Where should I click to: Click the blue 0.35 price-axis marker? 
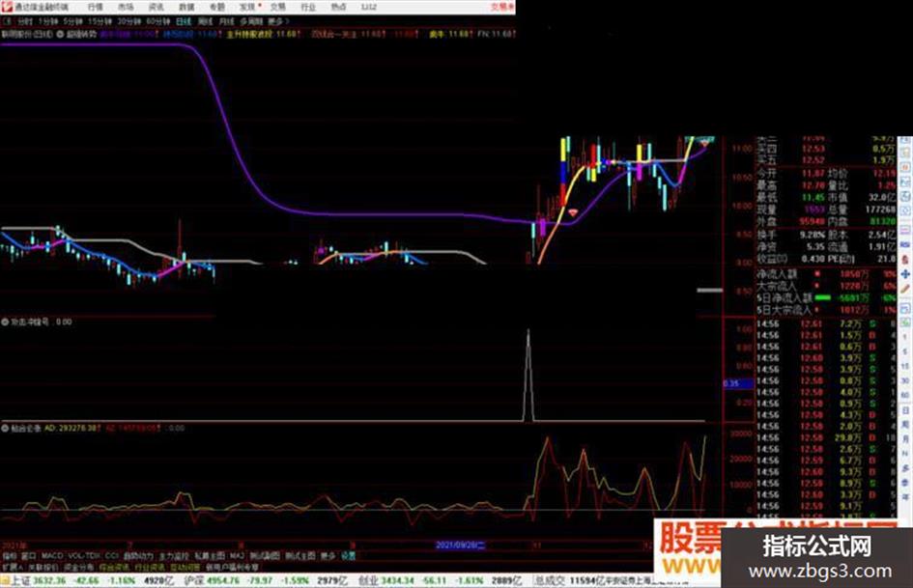738,383
